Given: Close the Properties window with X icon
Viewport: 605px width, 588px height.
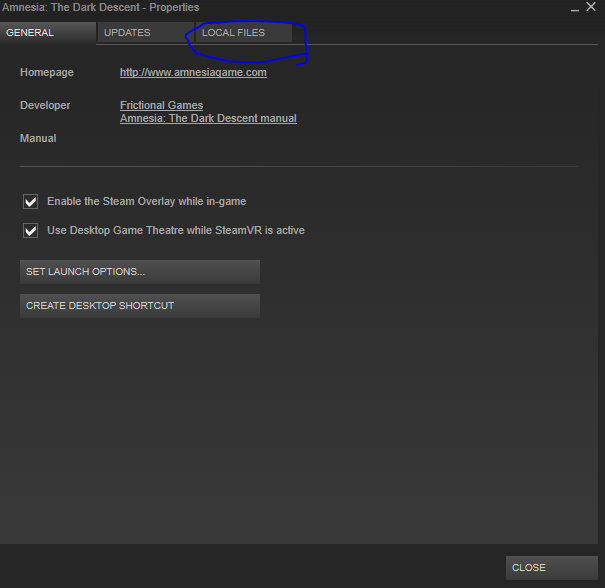Looking at the screenshot, I should (x=591, y=7).
